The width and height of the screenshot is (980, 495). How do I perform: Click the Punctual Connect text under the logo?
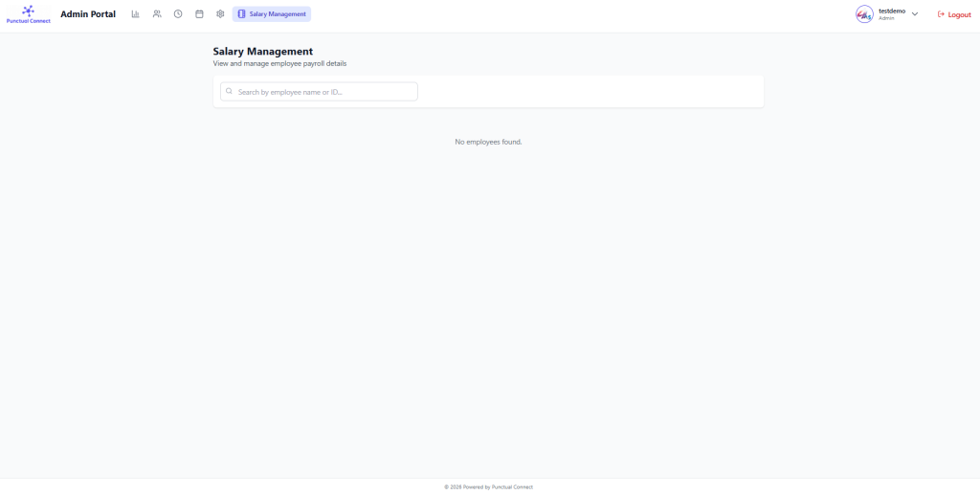pyautogui.click(x=28, y=21)
